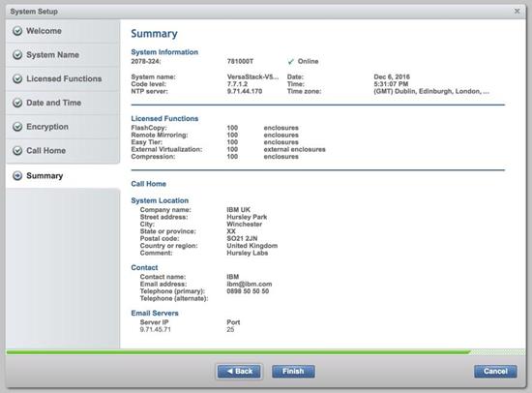The height and width of the screenshot is (393, 532).
Task: Click the code level value 7.7.1.2
Action: coord(237,84)
